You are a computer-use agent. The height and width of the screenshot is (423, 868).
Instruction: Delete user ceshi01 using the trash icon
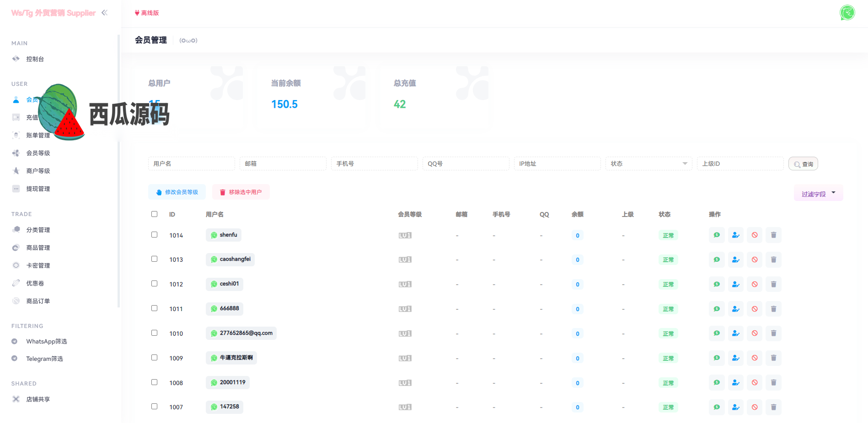(773, 285)
